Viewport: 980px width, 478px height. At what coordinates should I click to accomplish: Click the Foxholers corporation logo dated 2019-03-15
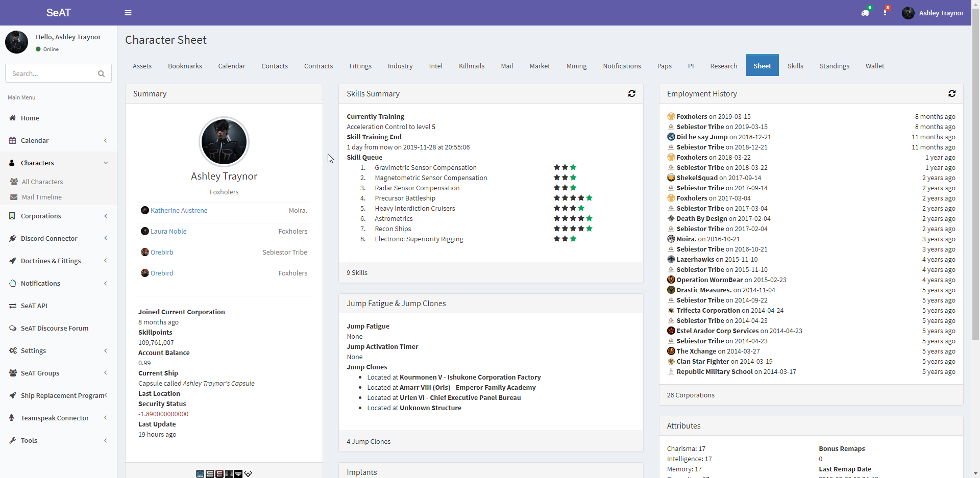click(671, 116)
